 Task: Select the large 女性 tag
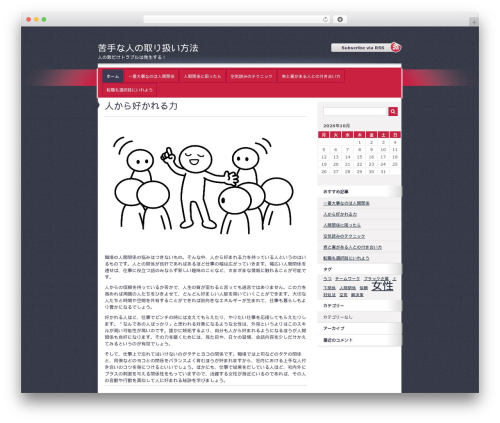pos(382,286)
